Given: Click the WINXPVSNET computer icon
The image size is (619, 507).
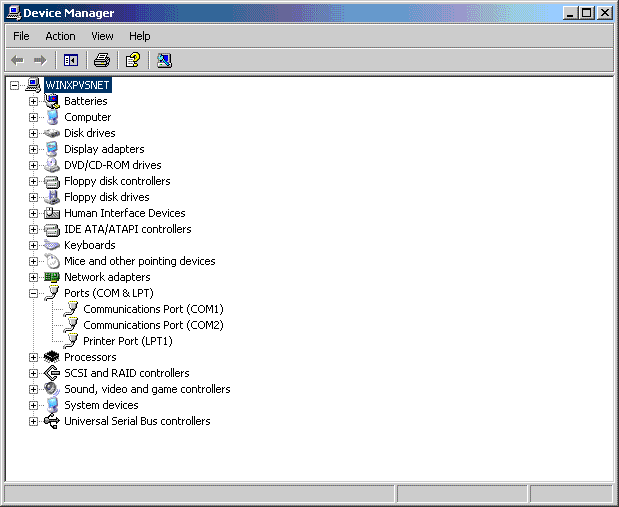Looking at the screenshot, I should [33, 85].
